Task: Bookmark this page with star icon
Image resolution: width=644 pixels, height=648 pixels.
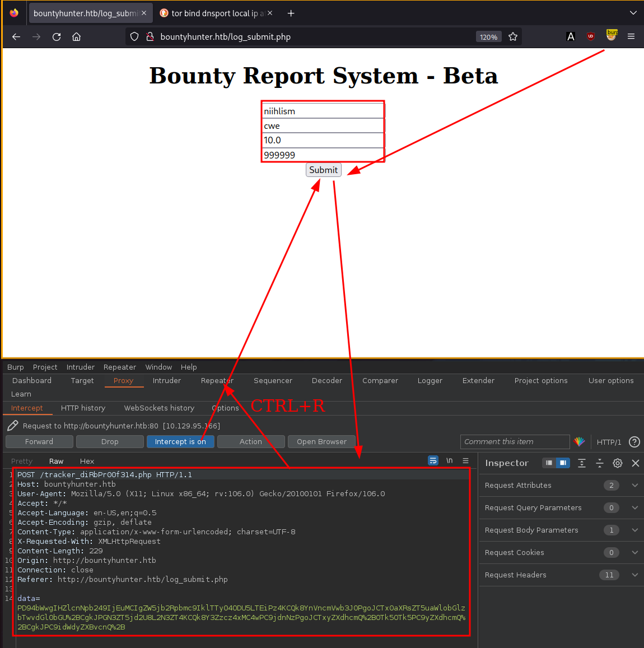Action: pos(513,37)
